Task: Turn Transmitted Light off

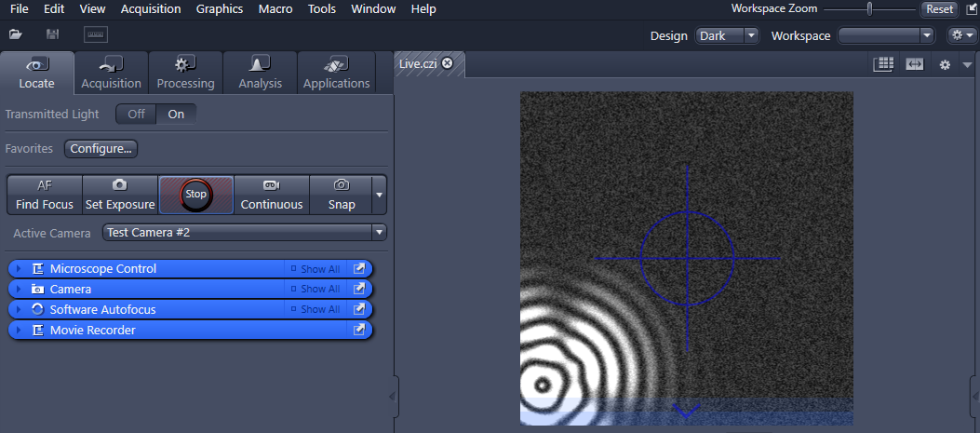Action: click(x=136, y=115)
